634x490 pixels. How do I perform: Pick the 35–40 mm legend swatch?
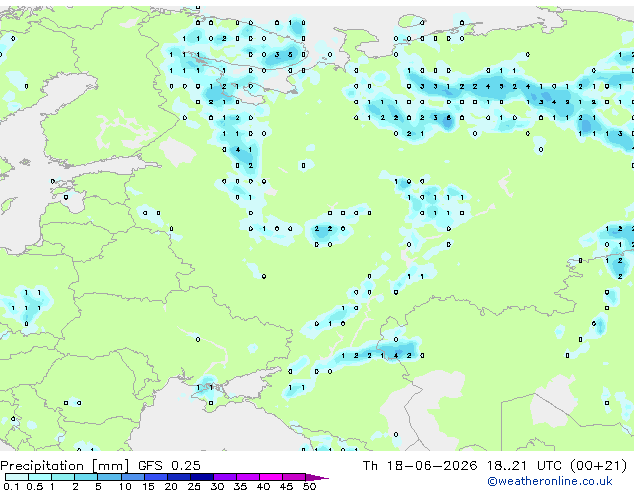pyautogui.click(x=247, y=477)
